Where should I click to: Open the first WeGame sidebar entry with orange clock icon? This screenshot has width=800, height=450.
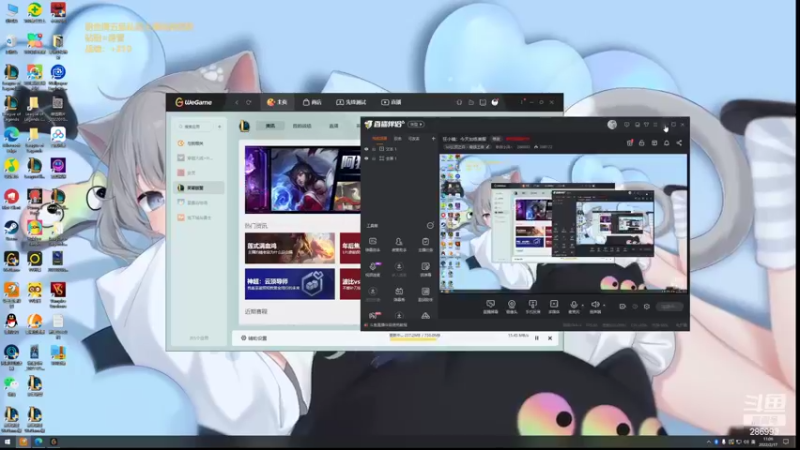tap(199, 143)
